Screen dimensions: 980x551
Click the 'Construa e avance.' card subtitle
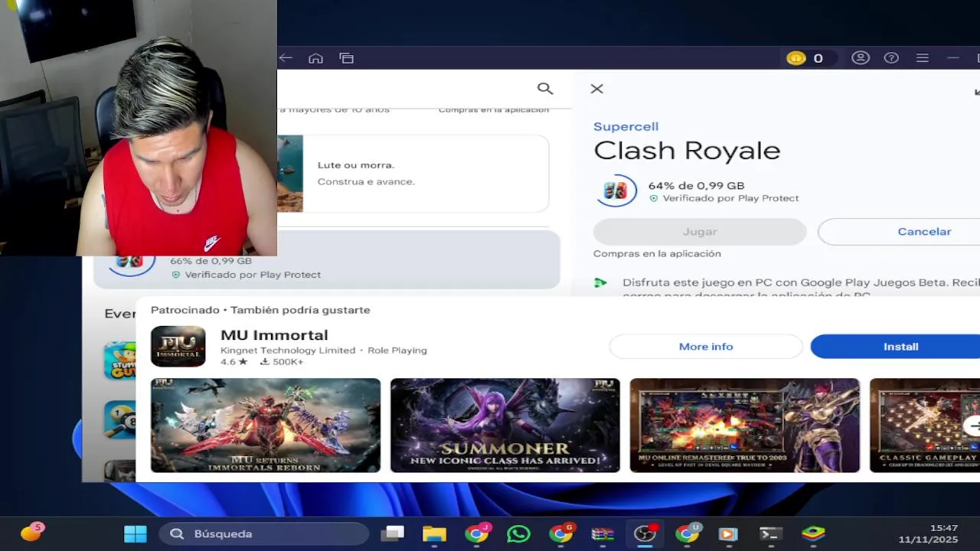click(x=366, y=181)
